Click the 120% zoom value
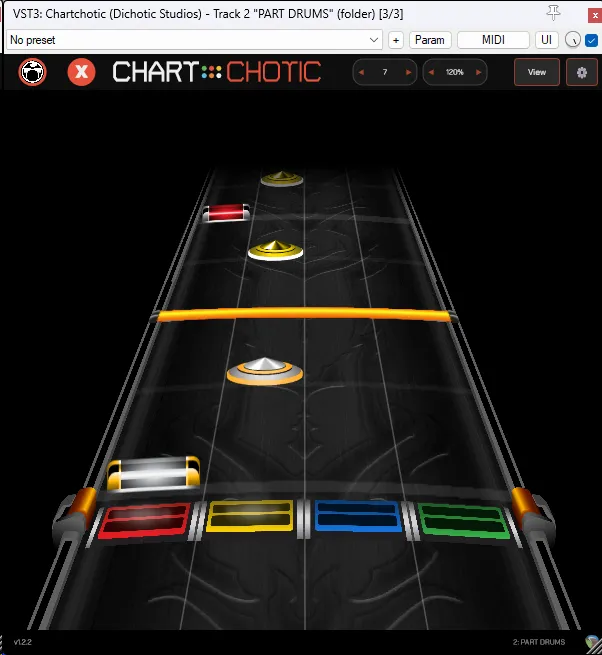Image resolution: width=602 pixels, height=655 pixels. click(x=455, y=72)
